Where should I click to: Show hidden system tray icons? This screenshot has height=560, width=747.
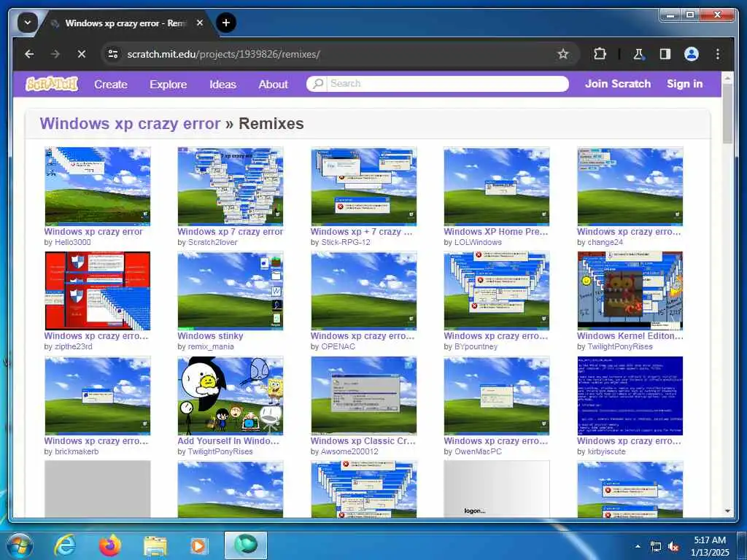point(638,546)
